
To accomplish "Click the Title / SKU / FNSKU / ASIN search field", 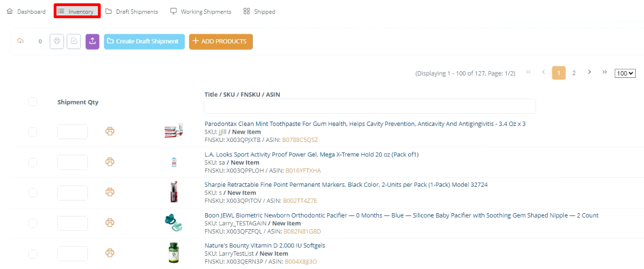I will [x=370, y=106].
